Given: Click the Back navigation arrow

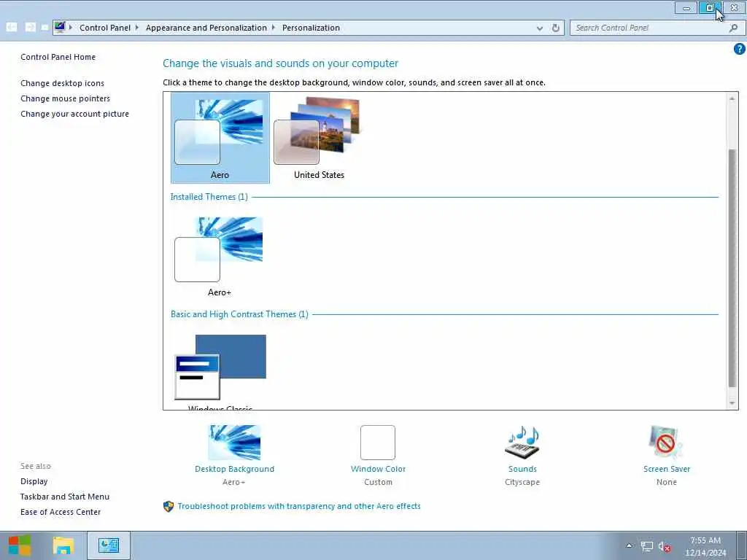Looking at the screenshot, I should [x=12, y=28].
